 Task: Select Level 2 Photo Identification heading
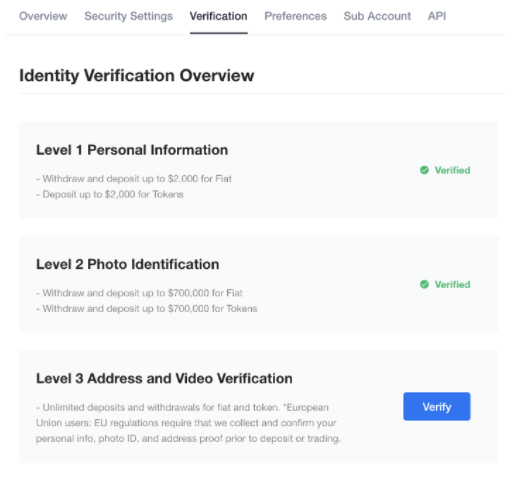[128, 264]
